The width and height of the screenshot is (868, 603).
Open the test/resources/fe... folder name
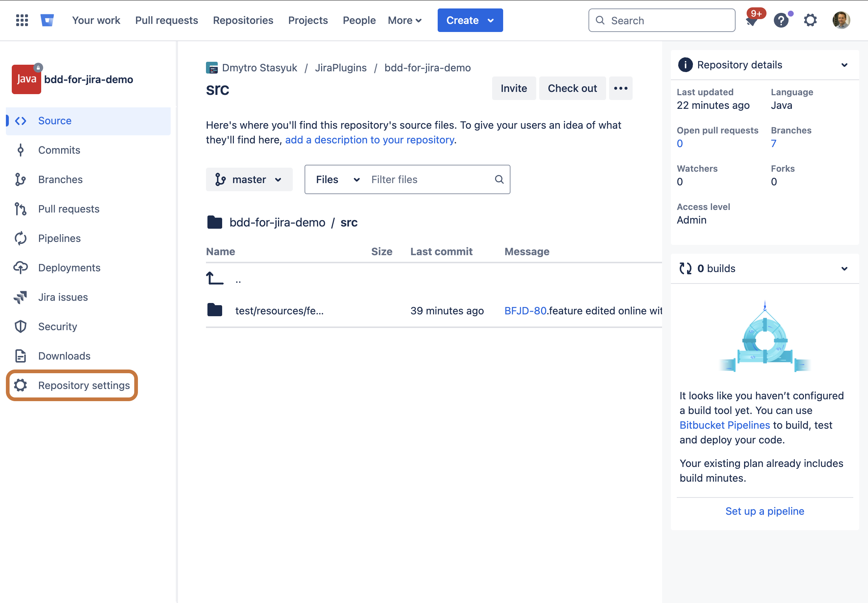[279, 311]
